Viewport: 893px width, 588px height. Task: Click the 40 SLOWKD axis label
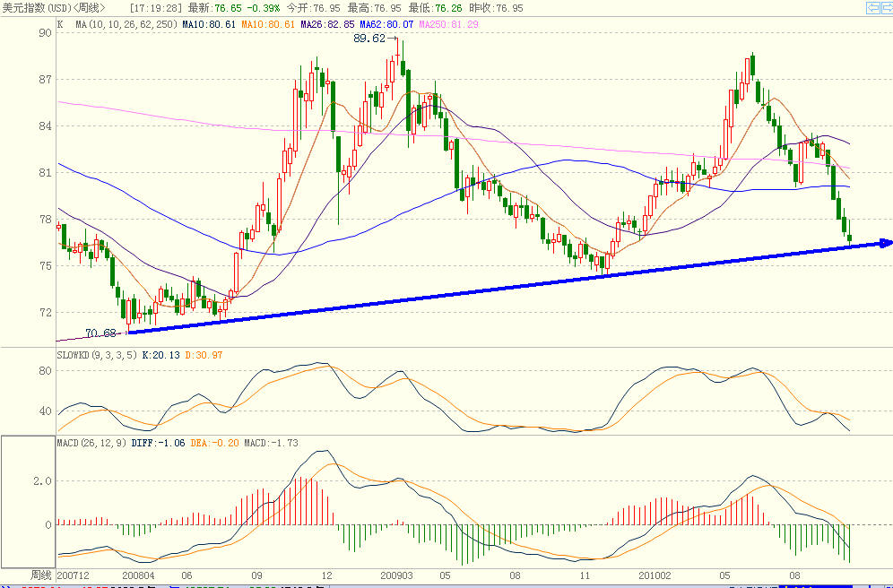pos(45,411)
